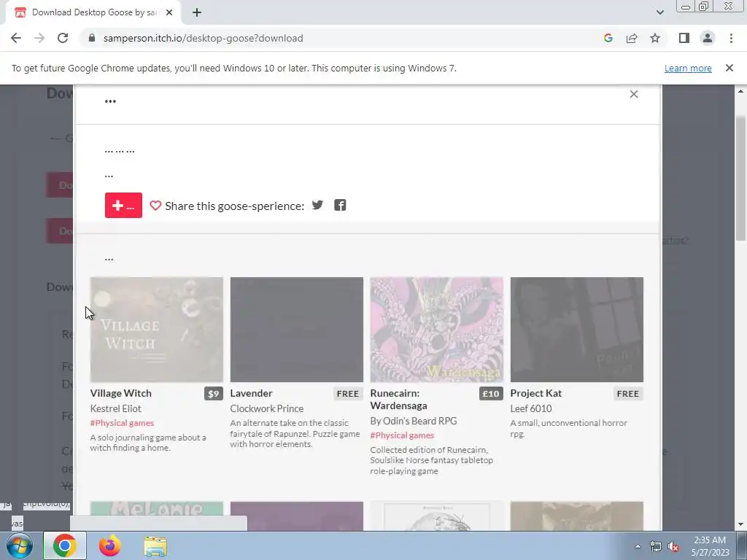
Task: Click the Runecairn: Wardensaga title link
Action: pyautogui.click(x=399, y=400)
